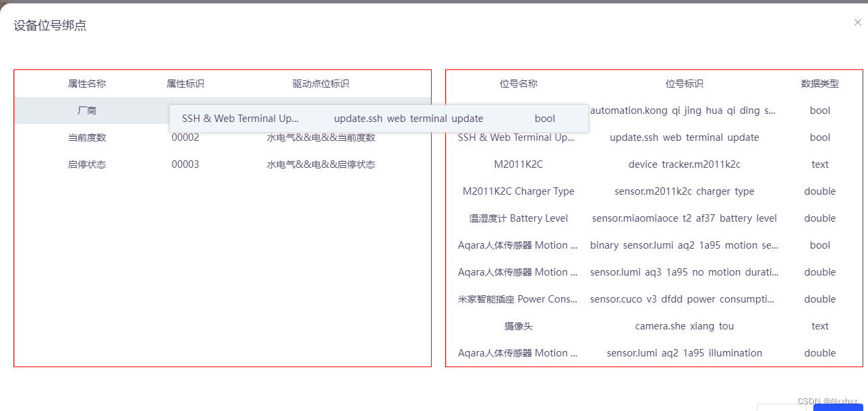Click the 数据类型 column header
Viewport: 868px width, 411px height.
click(819, 84)
